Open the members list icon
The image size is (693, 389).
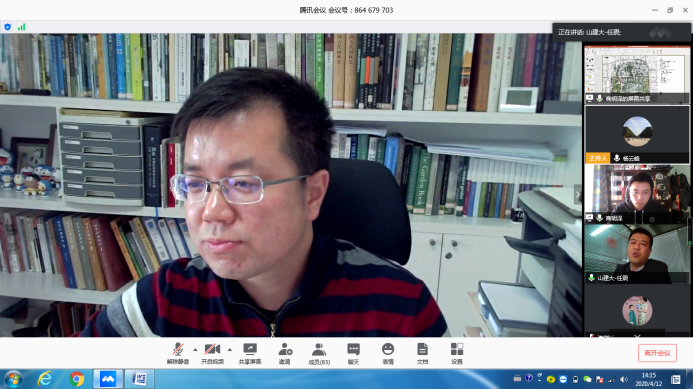[x=319, y=350]
